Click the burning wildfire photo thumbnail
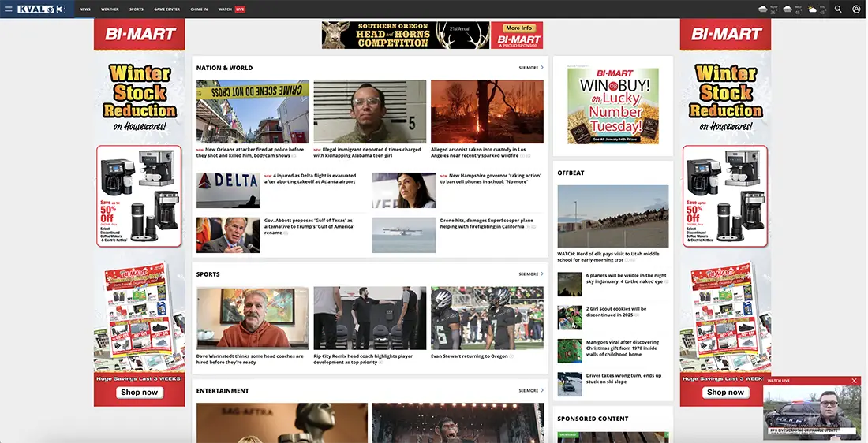Viewport: 868px width, 443px height. (487, 112)
